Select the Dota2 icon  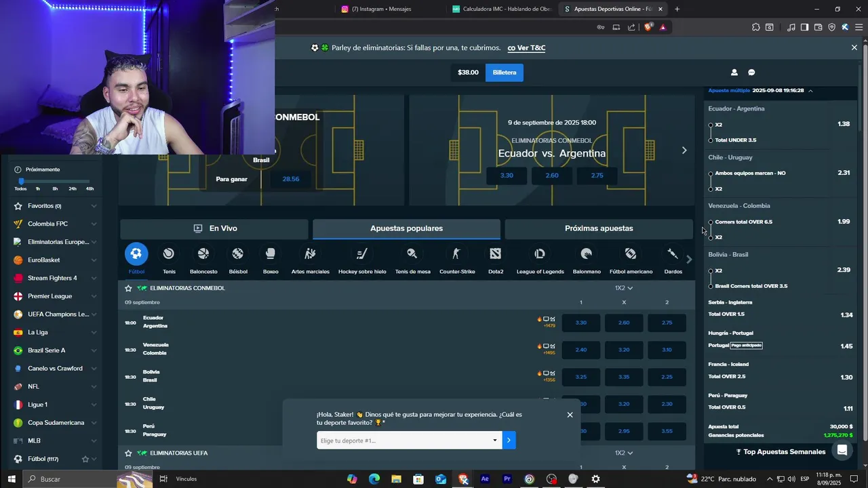(x=496, y=254)
